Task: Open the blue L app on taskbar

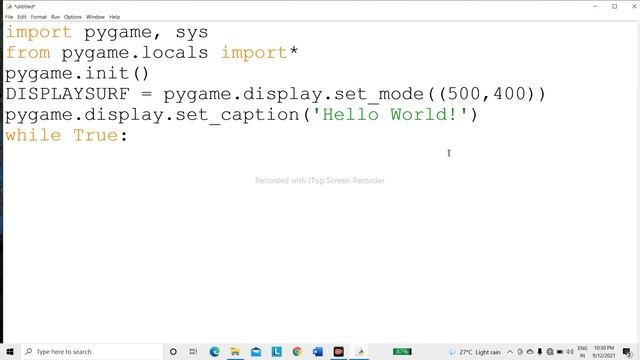Action: [277, 351]
